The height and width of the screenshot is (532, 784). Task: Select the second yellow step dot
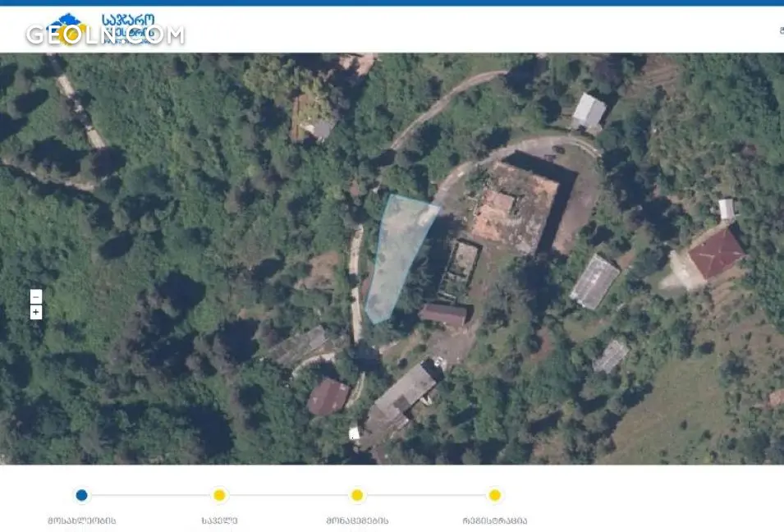click(219, 495)
